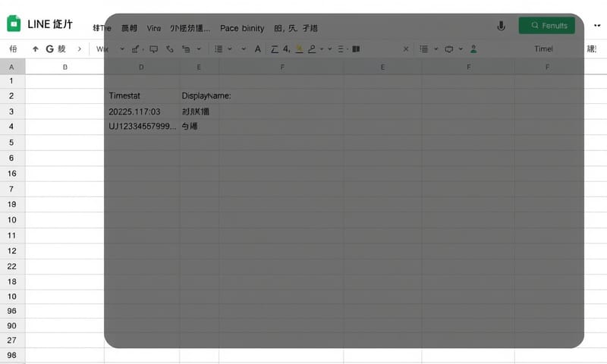
Task: Select row header 3
Action: [x=11, y=111]
